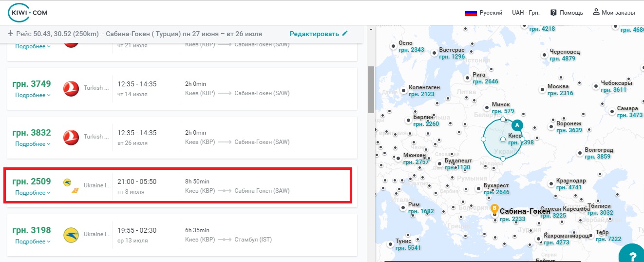Click the top handle of radius circle
Screen dimensions: 644x262
click(503, 119)
